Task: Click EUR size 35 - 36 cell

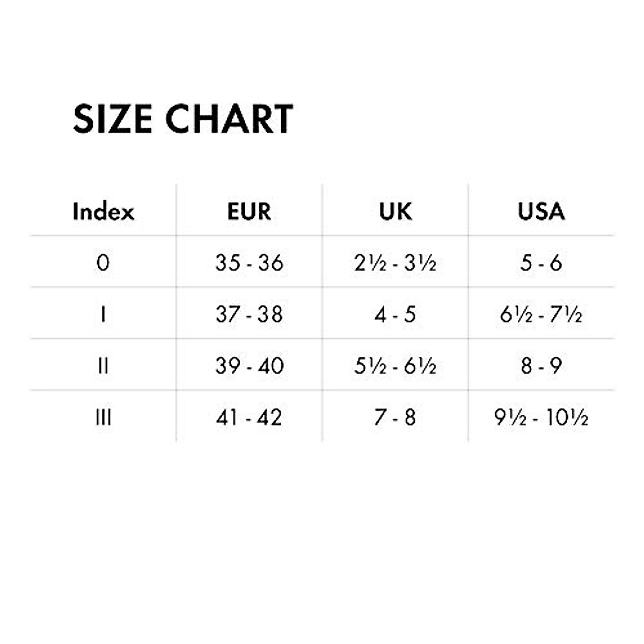Action: tap(249, 262)
